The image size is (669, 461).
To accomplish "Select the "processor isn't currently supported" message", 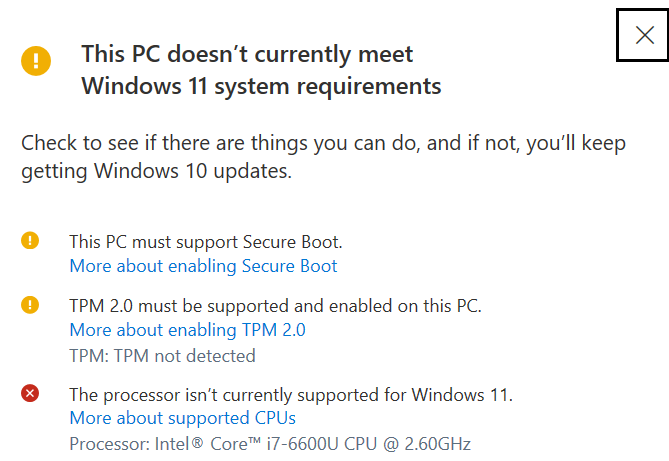I will point(291,395).
